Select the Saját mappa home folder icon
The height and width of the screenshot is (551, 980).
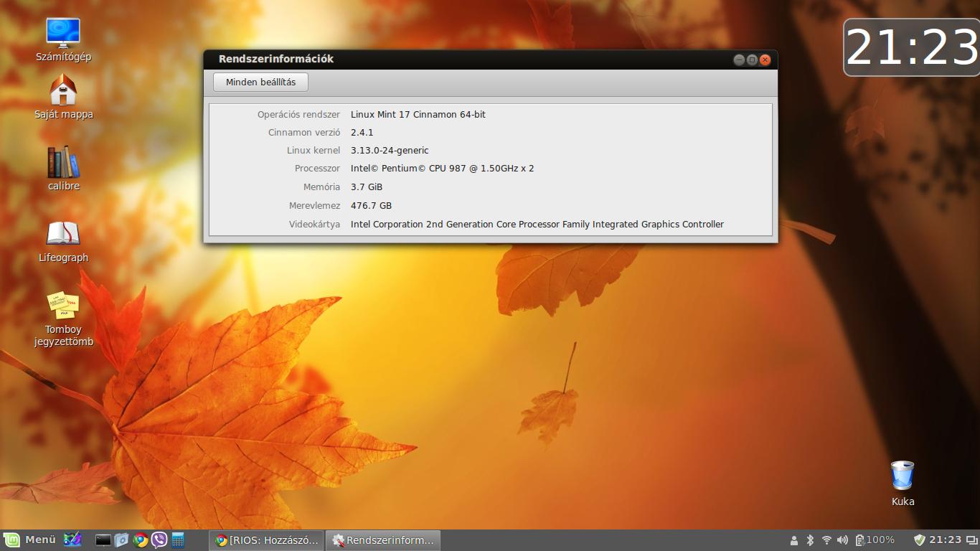(63, 97)
